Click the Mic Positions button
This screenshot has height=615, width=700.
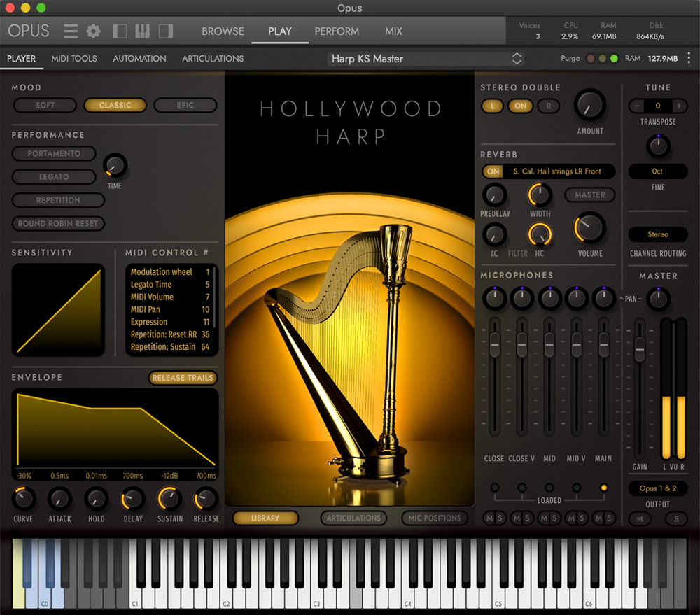[434, 518]
